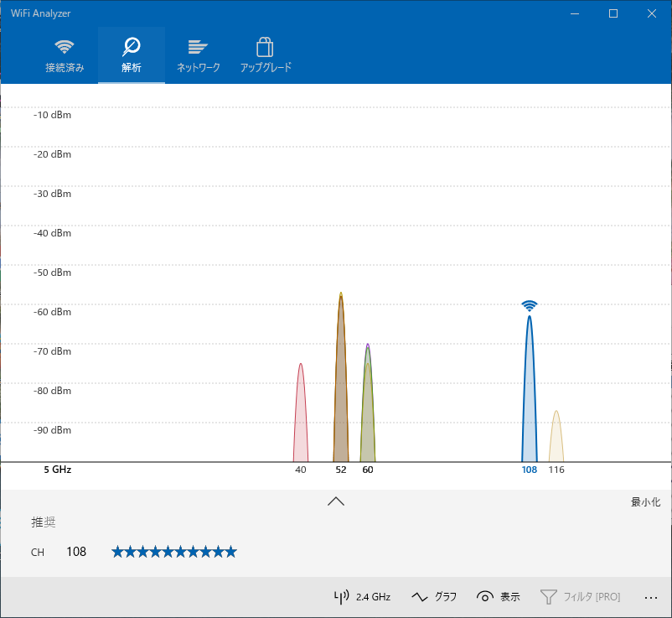Switch to the ネットワーク tab

tap(198, 55)
